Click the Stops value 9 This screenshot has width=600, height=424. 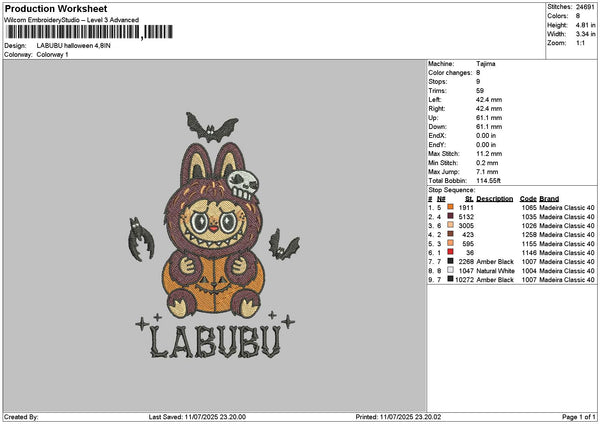point(478,82)
